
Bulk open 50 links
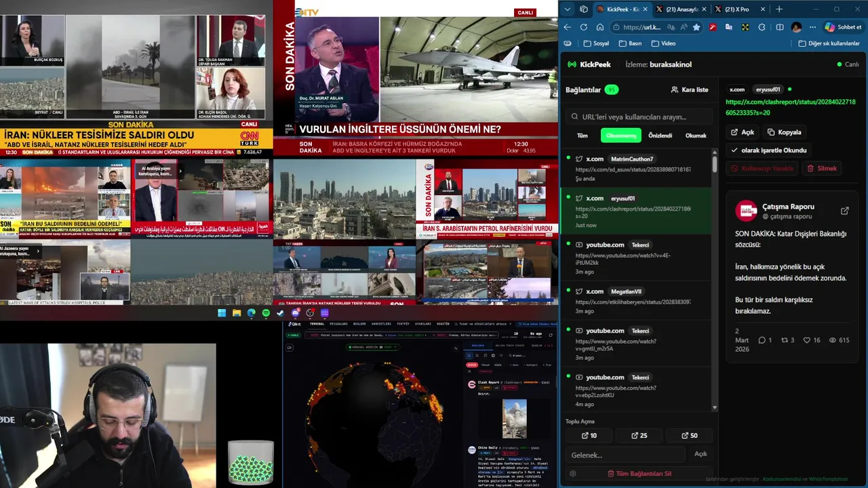[x=688, y=436]
